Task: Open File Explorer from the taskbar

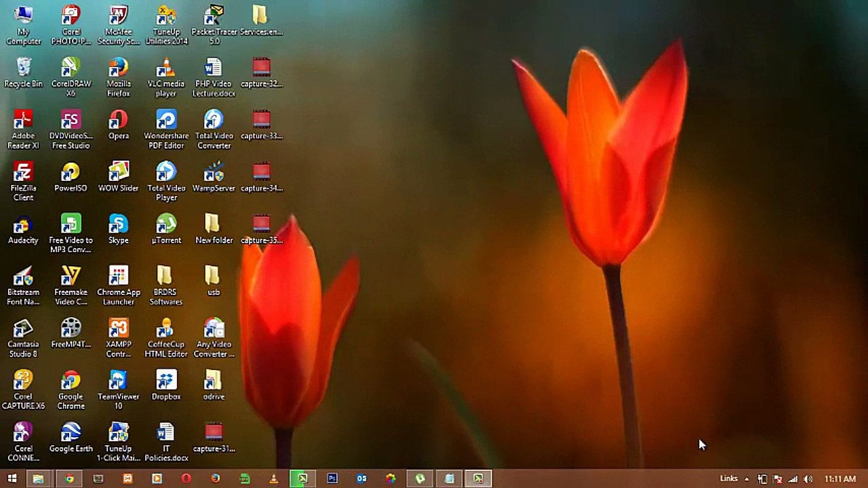Action: click(x=39, y=479)
